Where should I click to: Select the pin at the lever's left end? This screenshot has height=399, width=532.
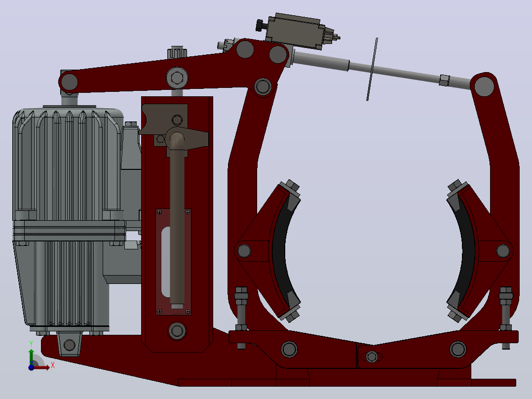[x=69, y=82]
